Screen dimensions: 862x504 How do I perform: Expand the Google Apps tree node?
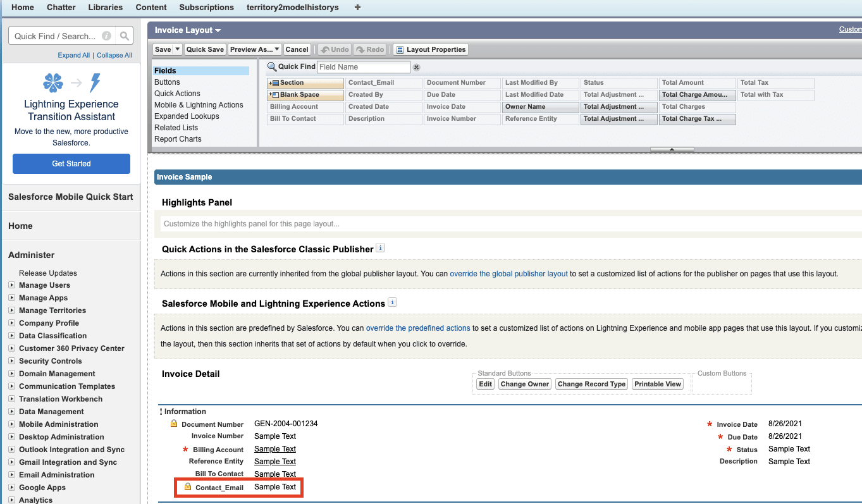click(11, 488)
